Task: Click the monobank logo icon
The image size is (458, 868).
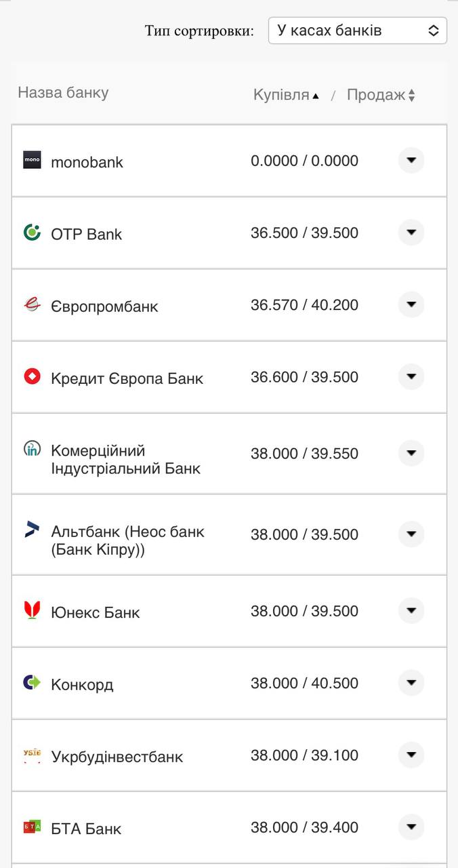Action: (32, 161)
